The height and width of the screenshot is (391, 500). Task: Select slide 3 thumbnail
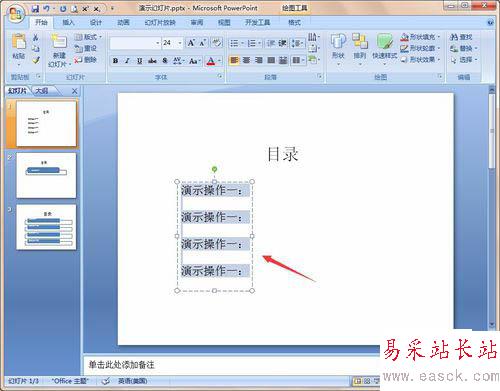46,227
